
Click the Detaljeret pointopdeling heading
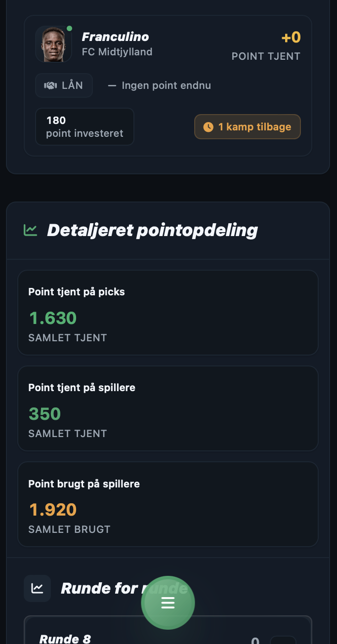(x=152, y=230)
